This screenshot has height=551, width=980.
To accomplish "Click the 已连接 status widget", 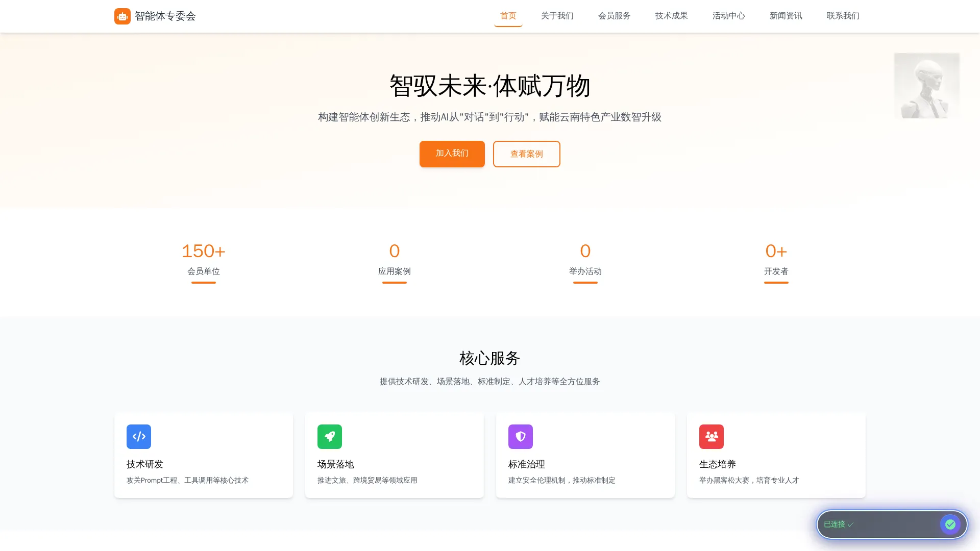I will [891, 524].
